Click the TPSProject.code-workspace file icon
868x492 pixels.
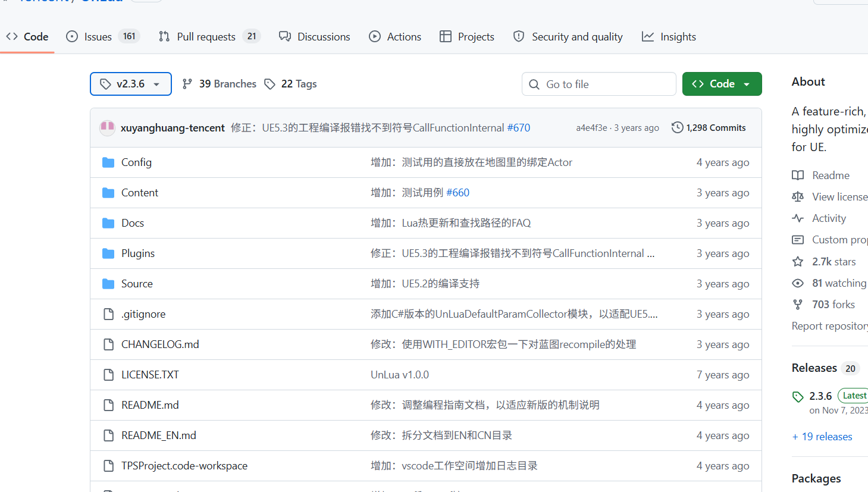pyautogui.click(x=108, y=466)
